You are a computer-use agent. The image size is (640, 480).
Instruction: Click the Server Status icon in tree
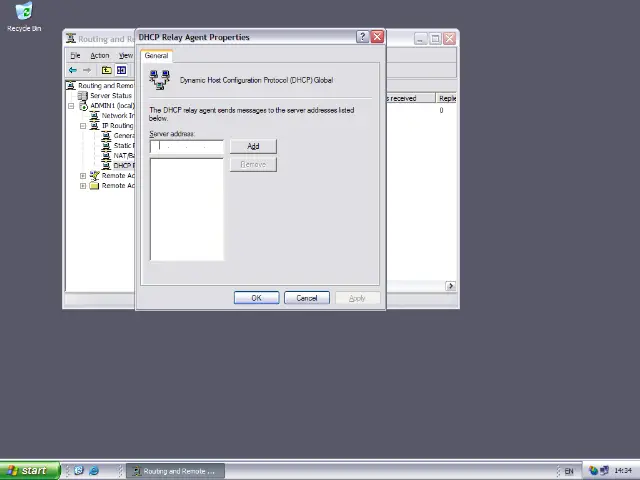coord(83,96)
